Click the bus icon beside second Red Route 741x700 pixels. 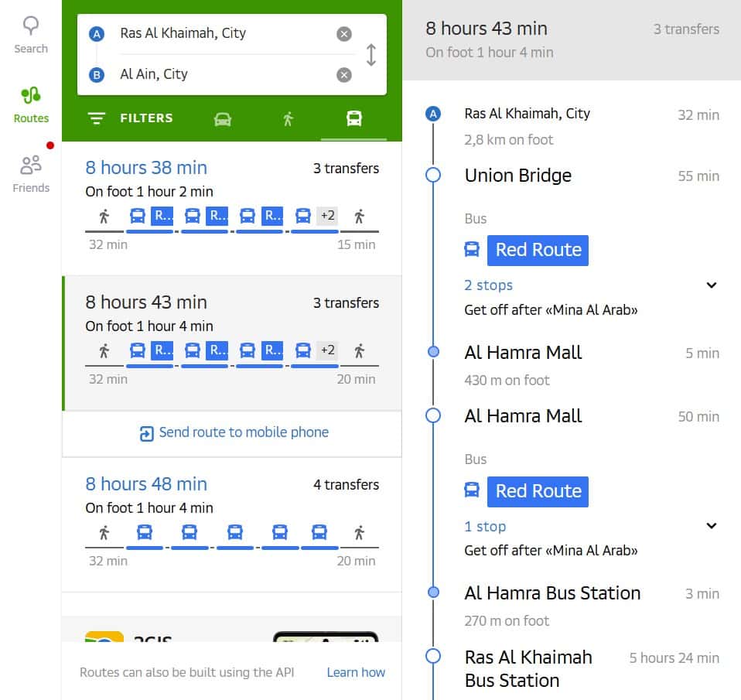472,490
